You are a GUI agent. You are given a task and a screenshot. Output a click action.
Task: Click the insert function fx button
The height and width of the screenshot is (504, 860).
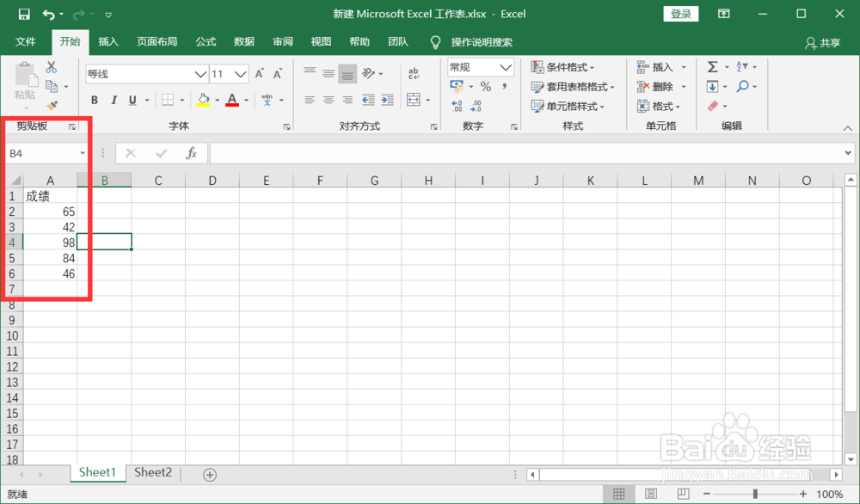click(191, 153)
